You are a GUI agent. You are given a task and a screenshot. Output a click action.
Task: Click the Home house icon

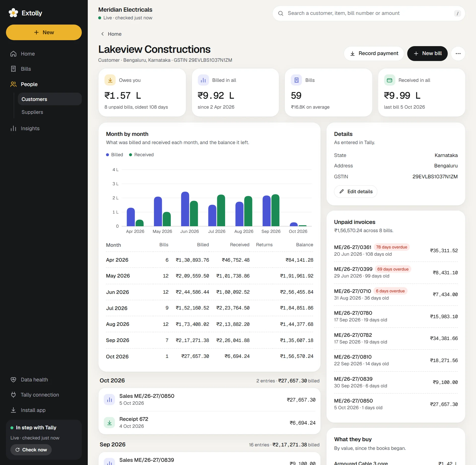13,54
